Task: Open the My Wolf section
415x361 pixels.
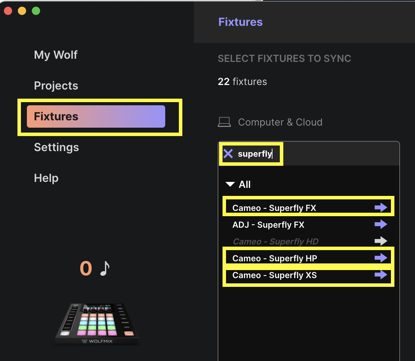Action: pyautogui.click(x=56, y=55)
